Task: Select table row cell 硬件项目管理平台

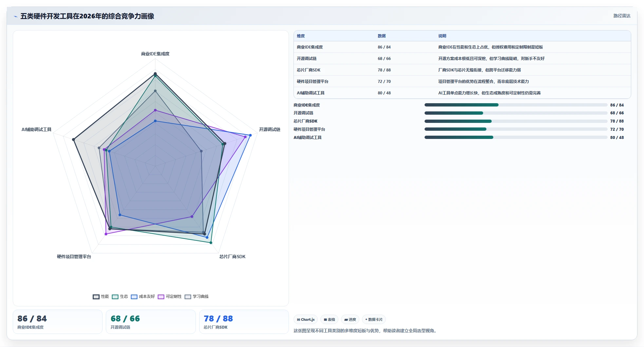Action: tap(313, 82)
